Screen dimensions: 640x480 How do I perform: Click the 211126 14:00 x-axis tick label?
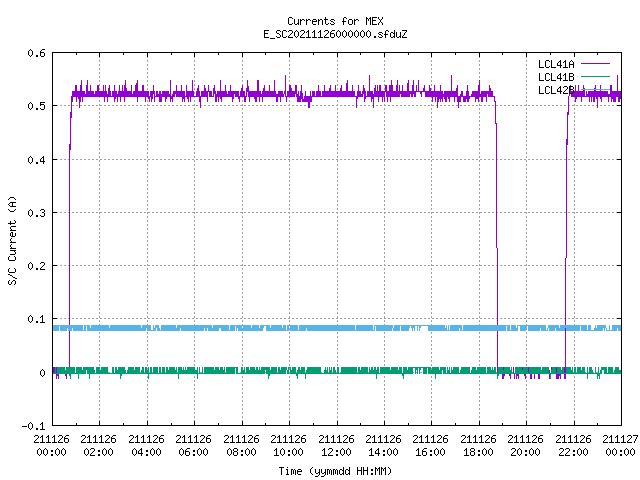click(x=383, y=445)
